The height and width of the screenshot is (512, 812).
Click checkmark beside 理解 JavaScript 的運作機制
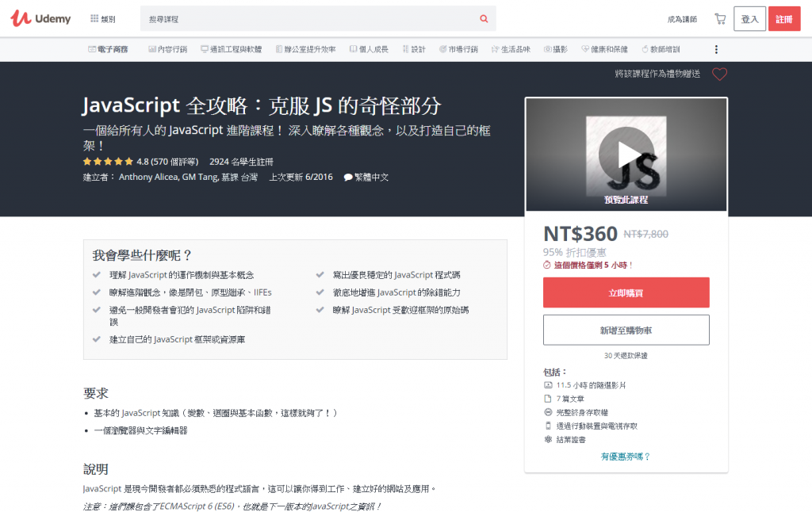point(96,275)
